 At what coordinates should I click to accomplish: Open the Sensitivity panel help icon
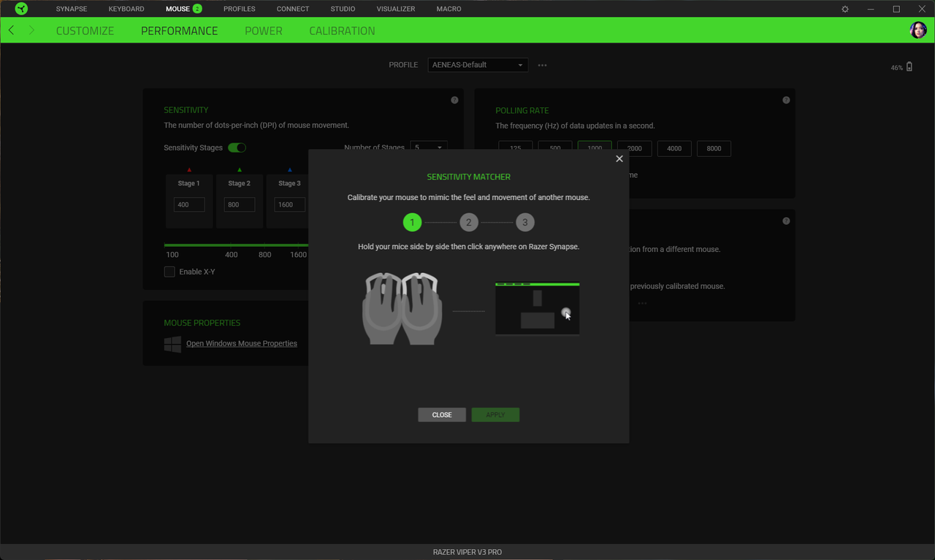pos(454,100)
